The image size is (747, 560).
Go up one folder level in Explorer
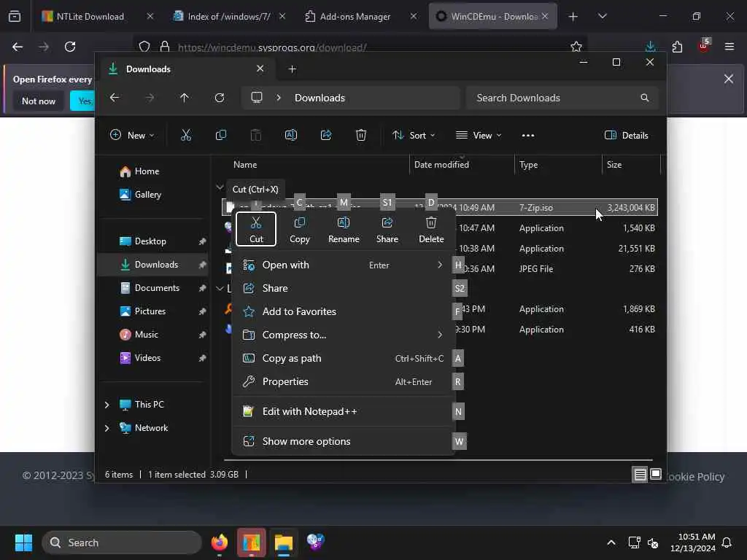coord(185,98)
